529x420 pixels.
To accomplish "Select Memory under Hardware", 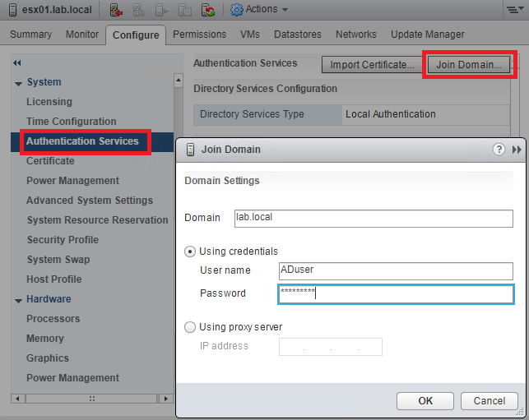I will [x=45, y=339].
